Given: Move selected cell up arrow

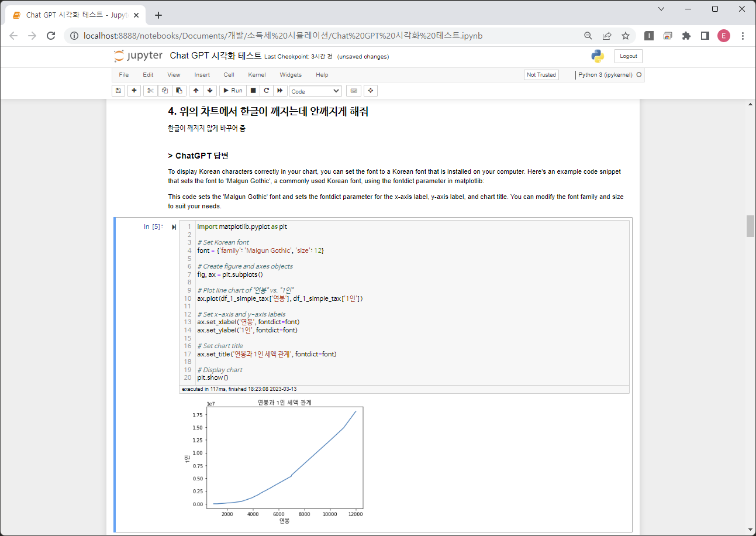Looking at the screenshot, I should pyautogui.click(x=196, y=91).
